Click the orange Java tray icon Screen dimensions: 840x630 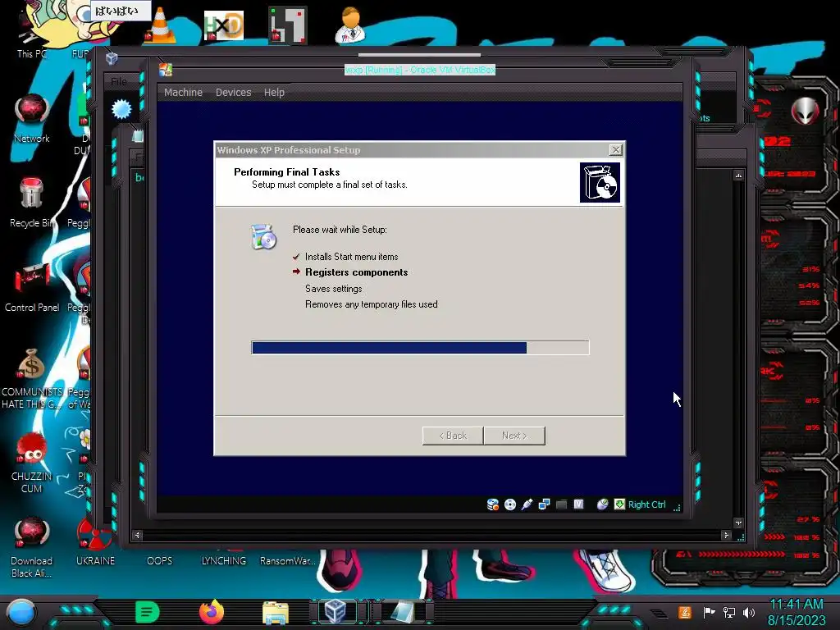(x=685, y=612)
